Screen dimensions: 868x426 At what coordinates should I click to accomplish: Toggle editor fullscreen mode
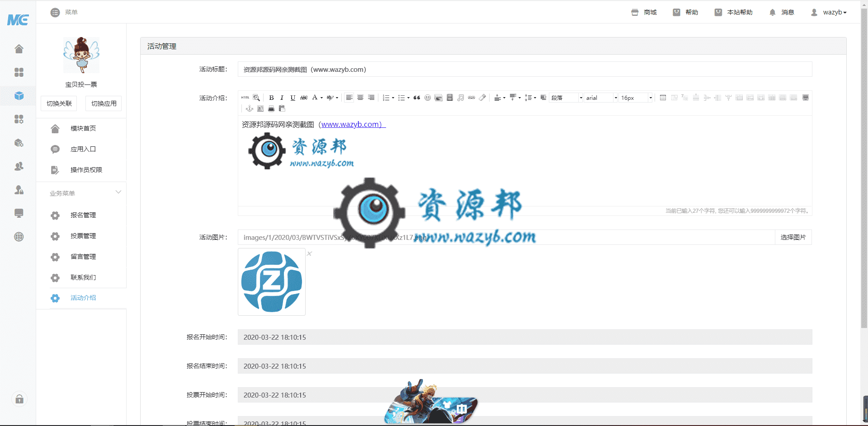[x=806, y=98]
